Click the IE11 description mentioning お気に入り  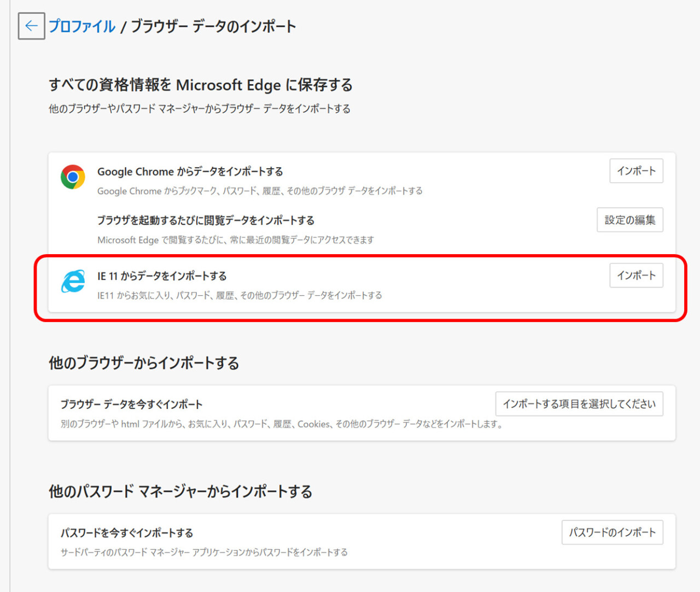(240, 295)
